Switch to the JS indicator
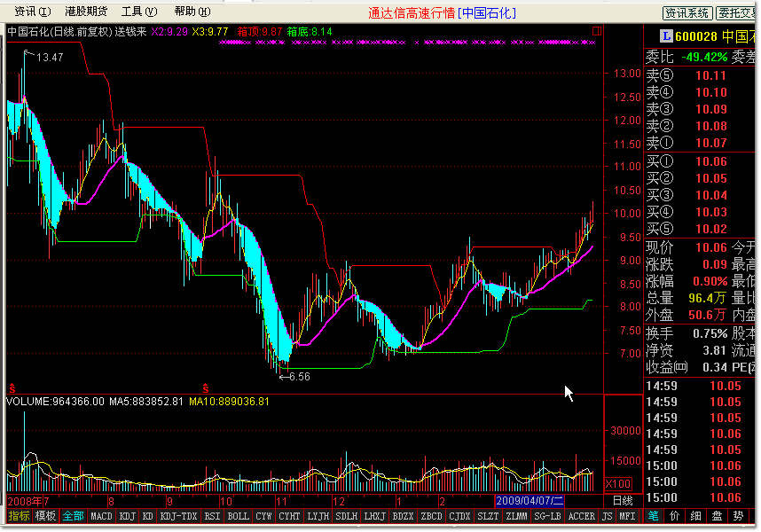The width and height of the screenshot is (761, 532). 608,516
